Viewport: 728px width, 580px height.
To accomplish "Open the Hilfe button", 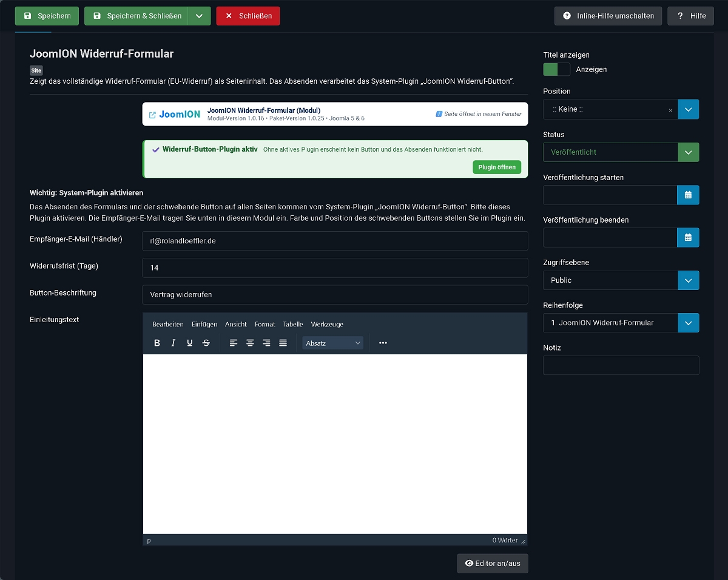I will point(690,16).
